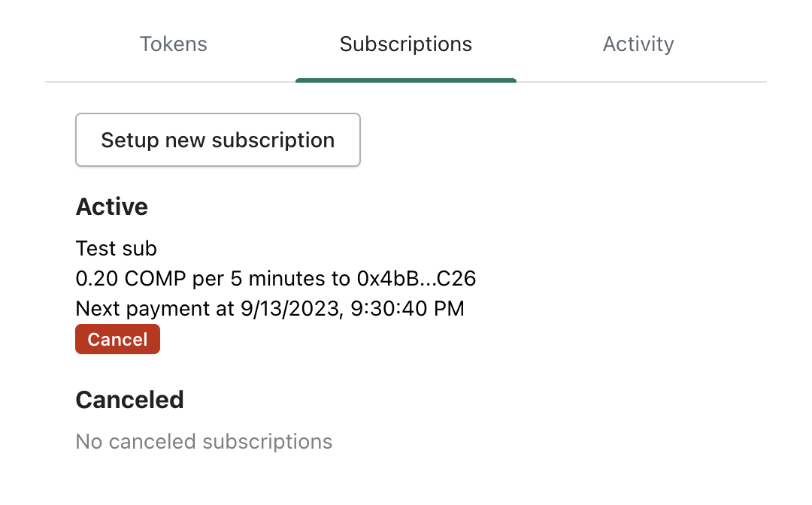Click the Setup new subscription button
The image size is (812, 505).
point(217,140)
